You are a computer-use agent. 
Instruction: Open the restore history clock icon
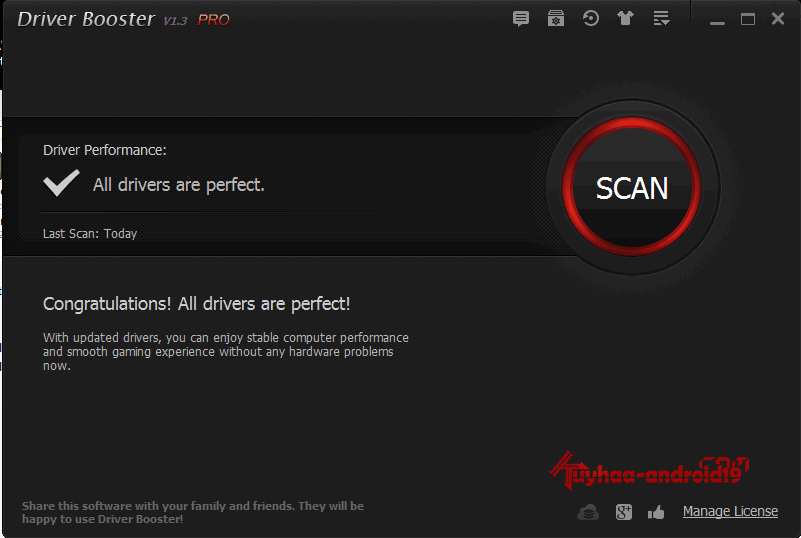pos(591,19)
